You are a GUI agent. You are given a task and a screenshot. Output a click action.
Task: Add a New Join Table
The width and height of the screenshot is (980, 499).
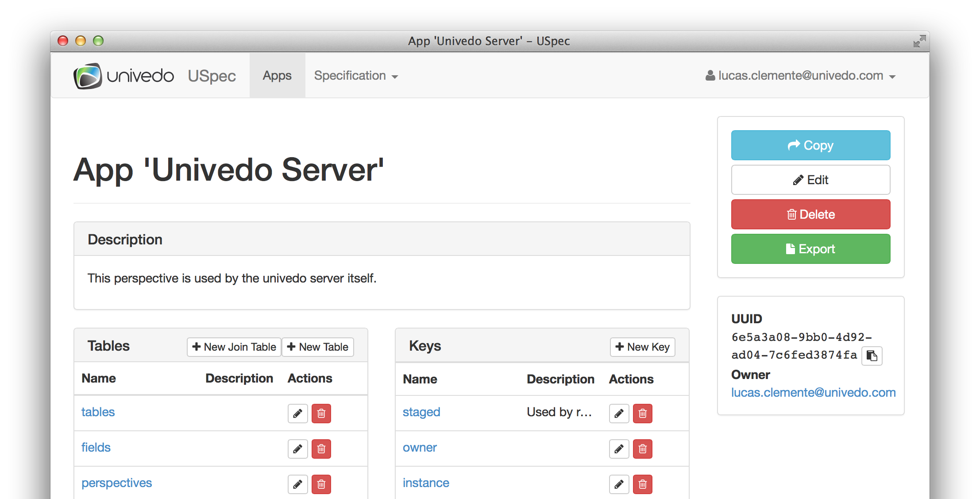coord(234,347)
